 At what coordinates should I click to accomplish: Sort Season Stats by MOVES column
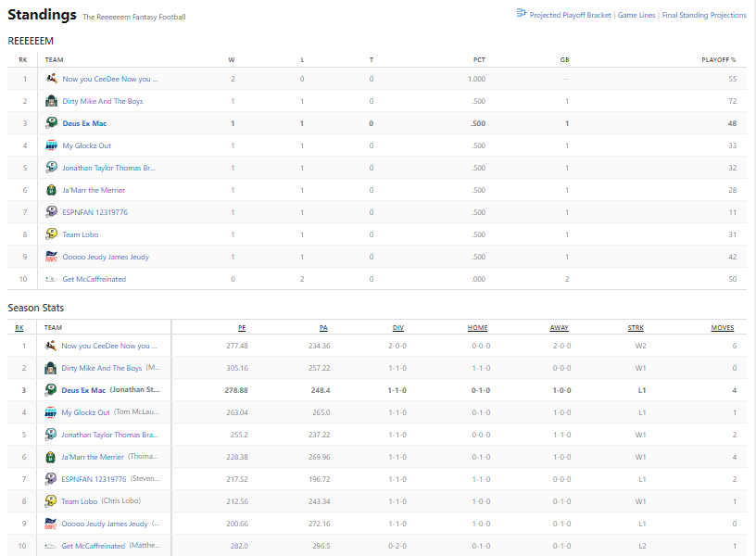[723, 327]
